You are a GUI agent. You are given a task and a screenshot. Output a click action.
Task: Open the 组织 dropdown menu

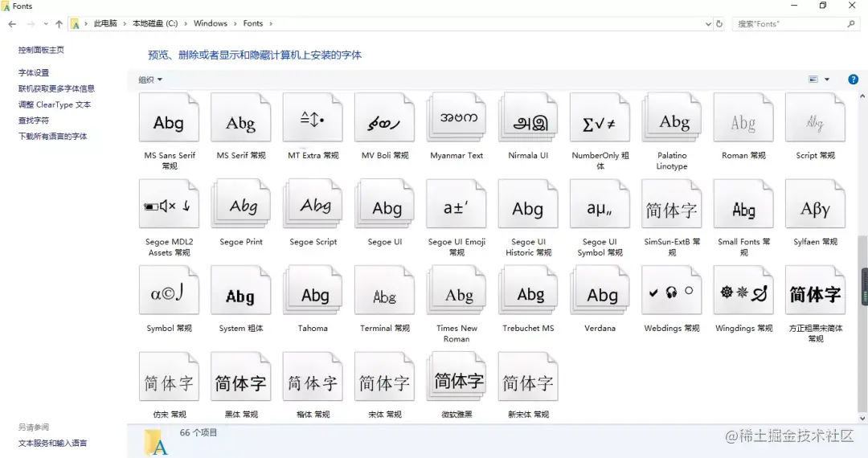[150, 80]
